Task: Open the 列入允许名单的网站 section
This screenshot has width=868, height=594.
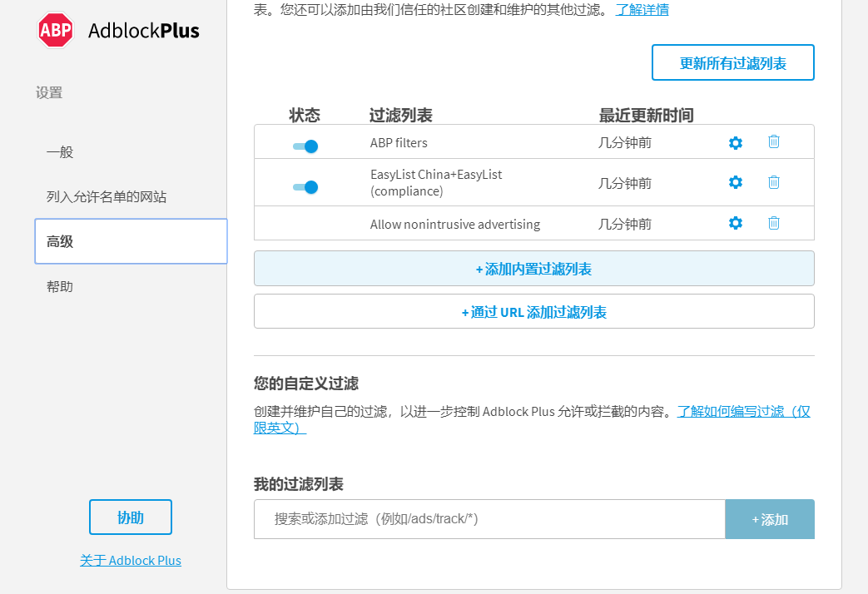Action: coord(106,197)
